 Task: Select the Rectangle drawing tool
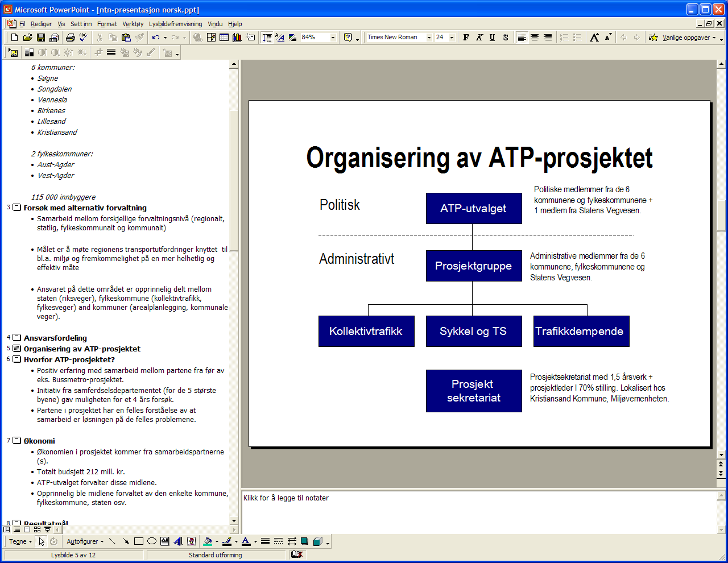click(139, 541)
